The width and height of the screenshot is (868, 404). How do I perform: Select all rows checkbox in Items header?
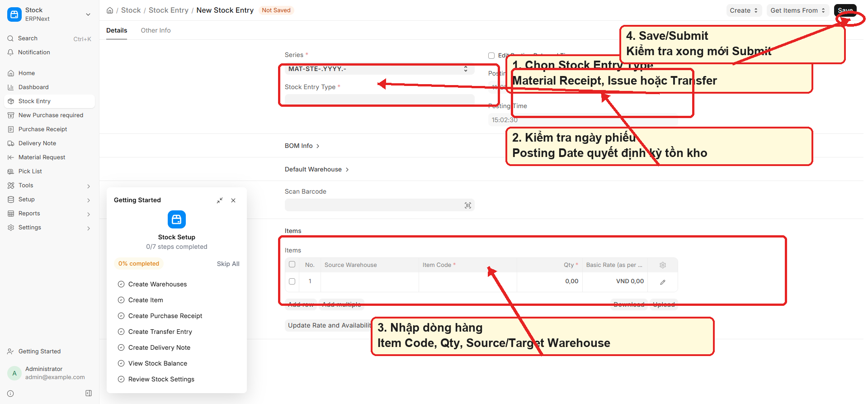tap(292, 264)
